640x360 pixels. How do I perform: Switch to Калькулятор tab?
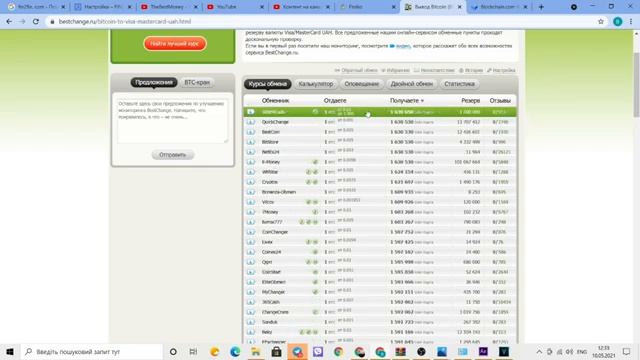(x=316, y=84)
